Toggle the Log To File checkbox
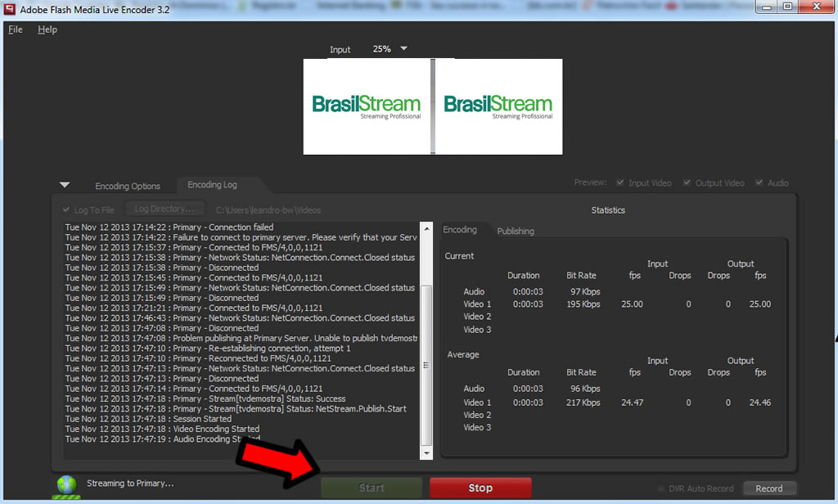The width and height of the screenshot is (838, 504). (66, 209)
